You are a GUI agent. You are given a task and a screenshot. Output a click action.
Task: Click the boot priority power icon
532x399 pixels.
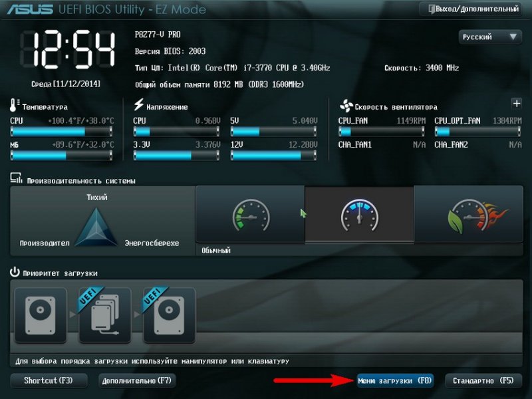[15, 272]
